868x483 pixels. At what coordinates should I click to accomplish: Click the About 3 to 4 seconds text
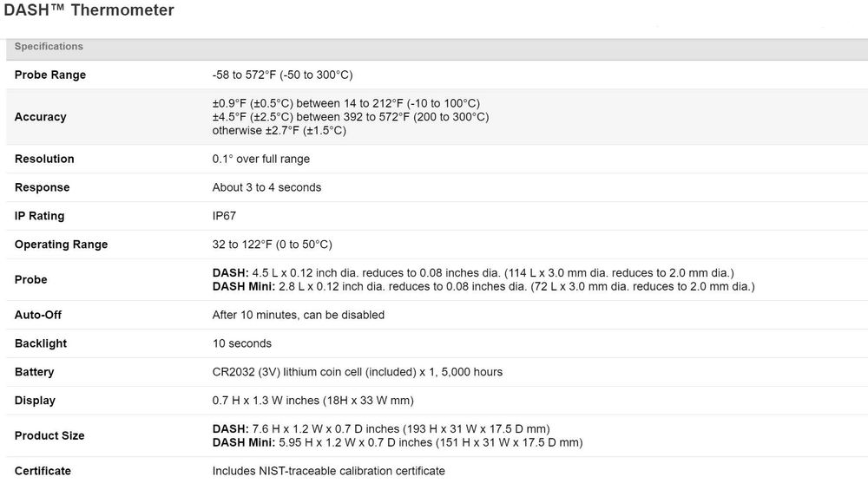tap(266, 187)
